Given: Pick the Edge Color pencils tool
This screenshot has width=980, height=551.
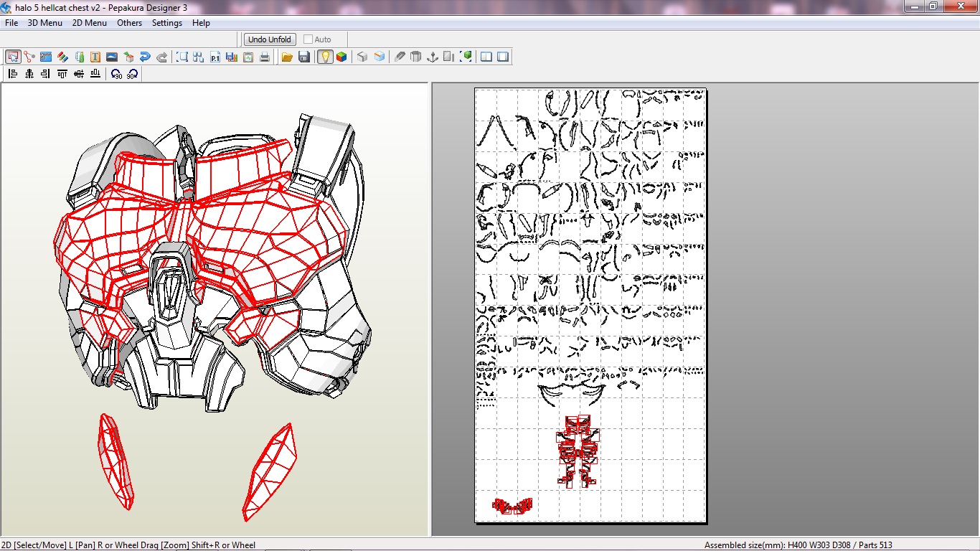Looking at the screenshot, I should 62,57.
